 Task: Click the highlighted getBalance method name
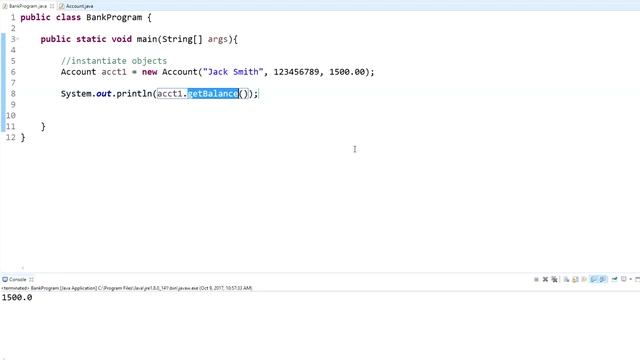(213, 93)
